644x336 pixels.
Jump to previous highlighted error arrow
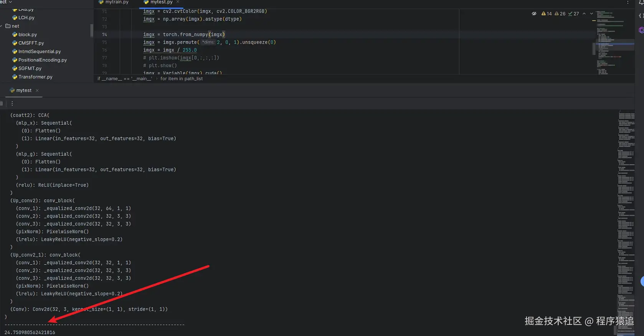[x=584, y=13]
